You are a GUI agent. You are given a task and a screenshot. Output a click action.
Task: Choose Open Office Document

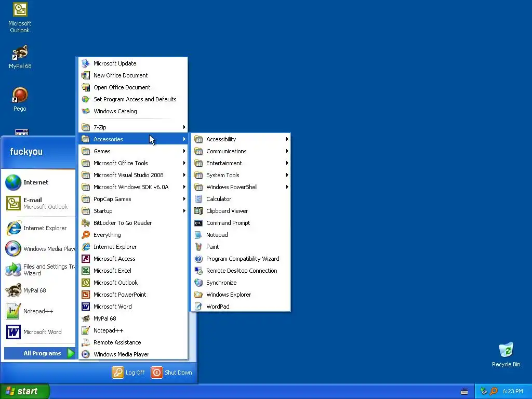pos(134,87)
